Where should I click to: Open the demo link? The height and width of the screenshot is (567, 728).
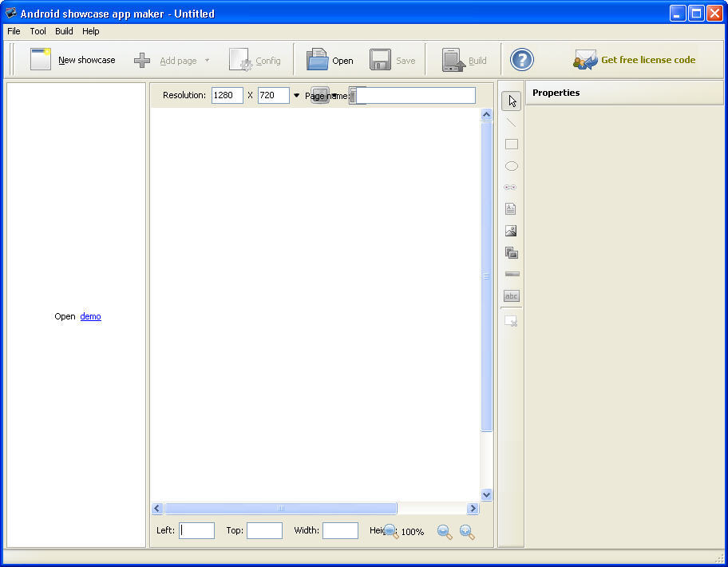(90, 316)
